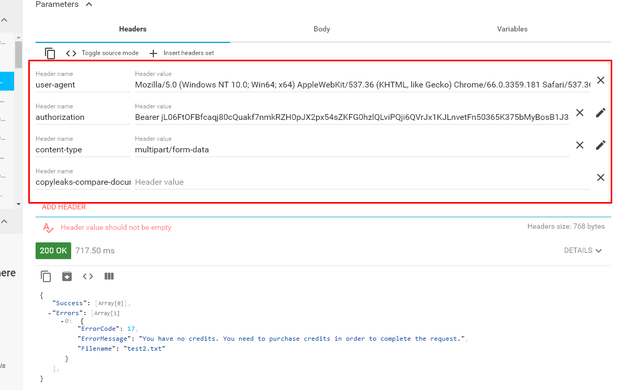Remove the user-agent header row
The height and width of the screenshot is (390, 640).
[600, 80]
